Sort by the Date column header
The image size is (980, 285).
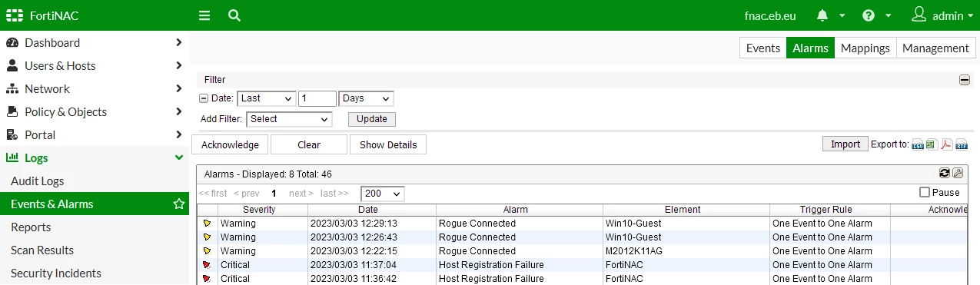point(372,210)
